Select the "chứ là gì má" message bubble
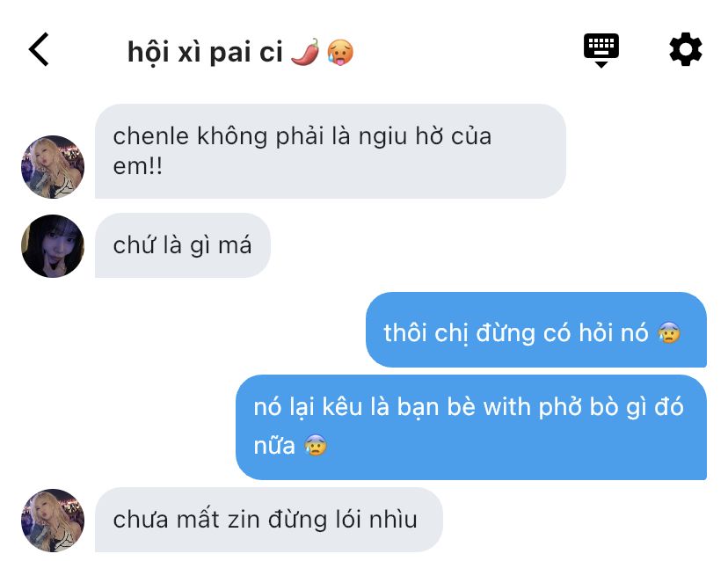 [x=183, y=245]
